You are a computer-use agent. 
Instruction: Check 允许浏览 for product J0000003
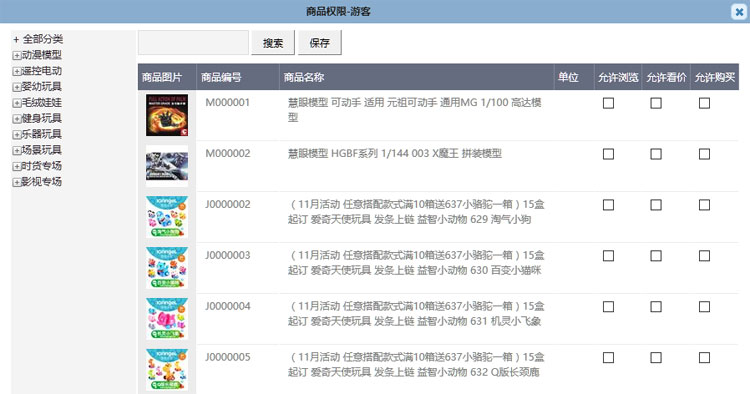click(x=608, y=256)
